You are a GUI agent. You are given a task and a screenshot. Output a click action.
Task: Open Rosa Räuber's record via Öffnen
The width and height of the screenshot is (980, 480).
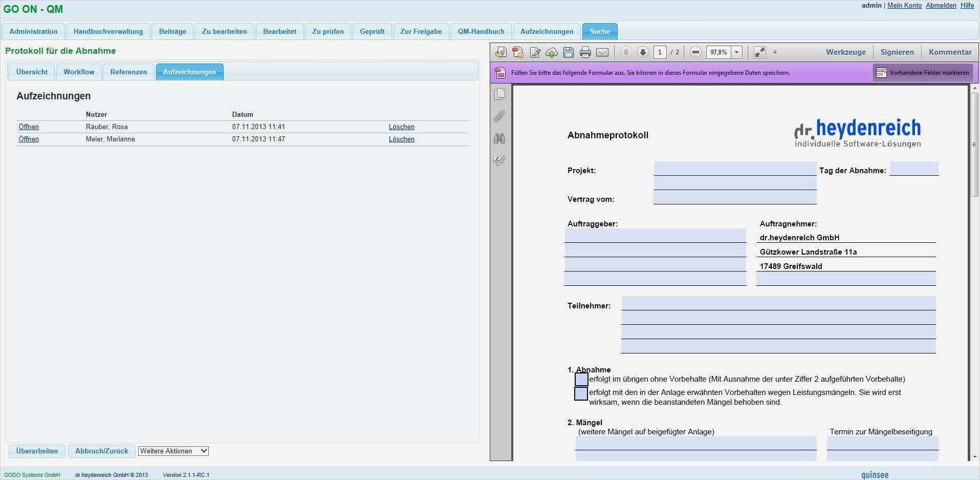pos(29,127)
